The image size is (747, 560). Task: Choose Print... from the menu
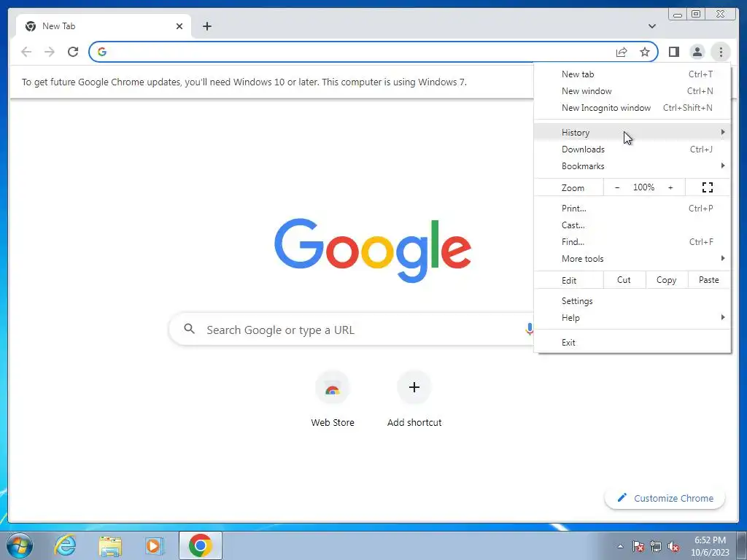click(x=632, y=208)
